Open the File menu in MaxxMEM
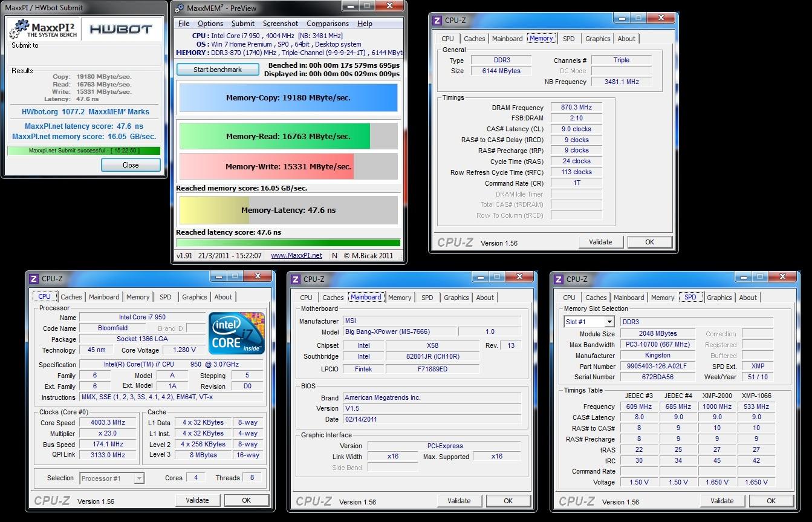This screenshot has width=812, height=522. tap(184, 24)
